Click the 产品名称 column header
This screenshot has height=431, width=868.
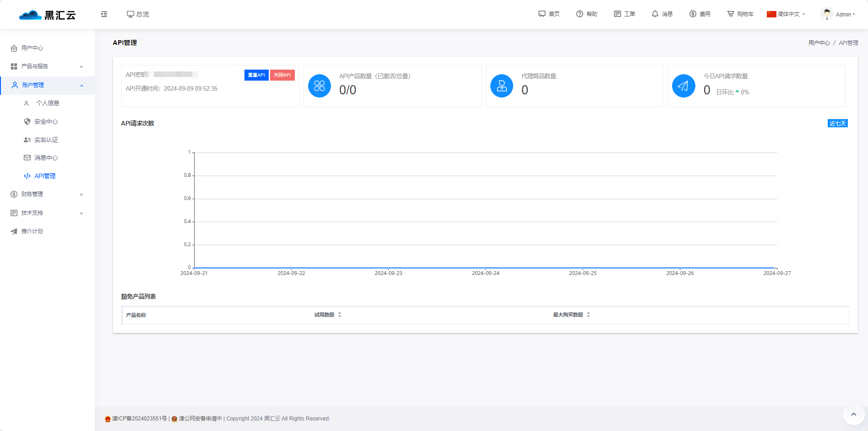[136, 315]
